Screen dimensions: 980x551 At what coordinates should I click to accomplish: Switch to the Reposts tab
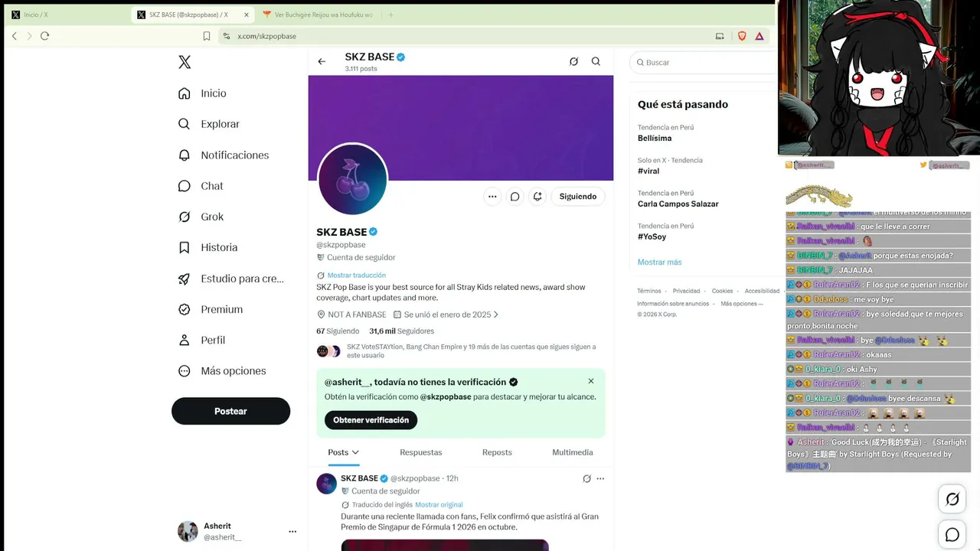[497, 452]
